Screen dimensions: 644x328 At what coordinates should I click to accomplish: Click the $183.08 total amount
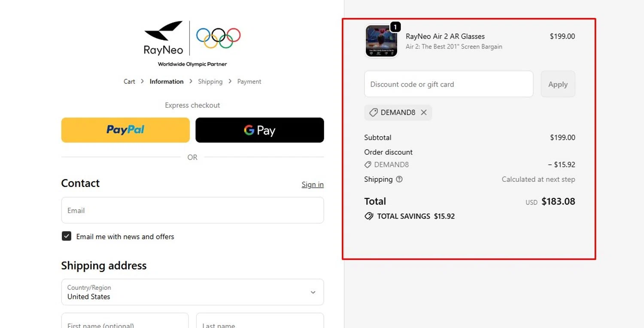pos(558,202)
